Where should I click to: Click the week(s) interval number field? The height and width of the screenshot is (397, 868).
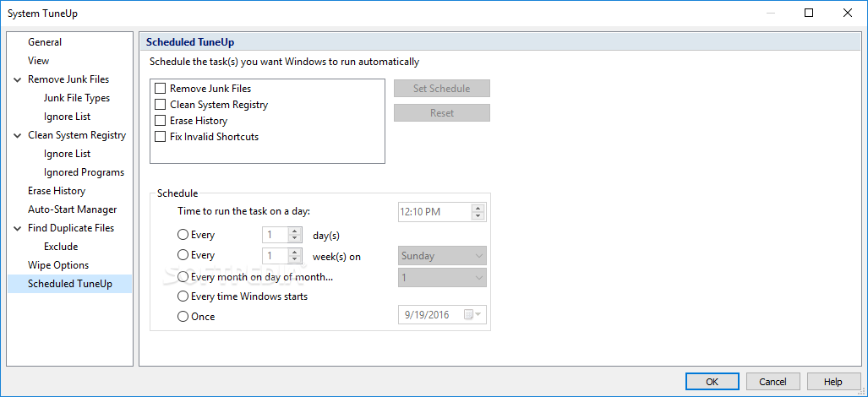275,255
